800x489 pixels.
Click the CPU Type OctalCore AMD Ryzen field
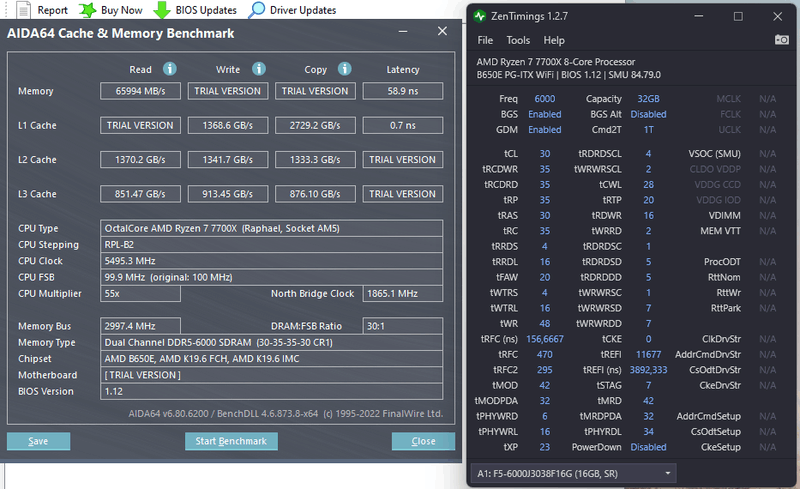[271, 228]
